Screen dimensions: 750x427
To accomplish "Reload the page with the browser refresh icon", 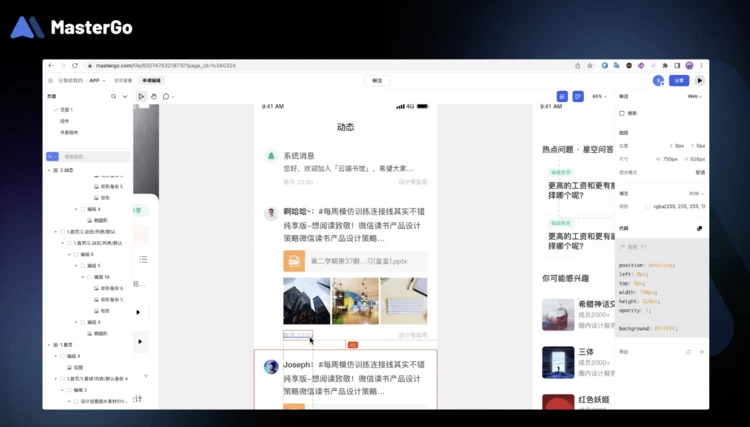I will 73,65.
